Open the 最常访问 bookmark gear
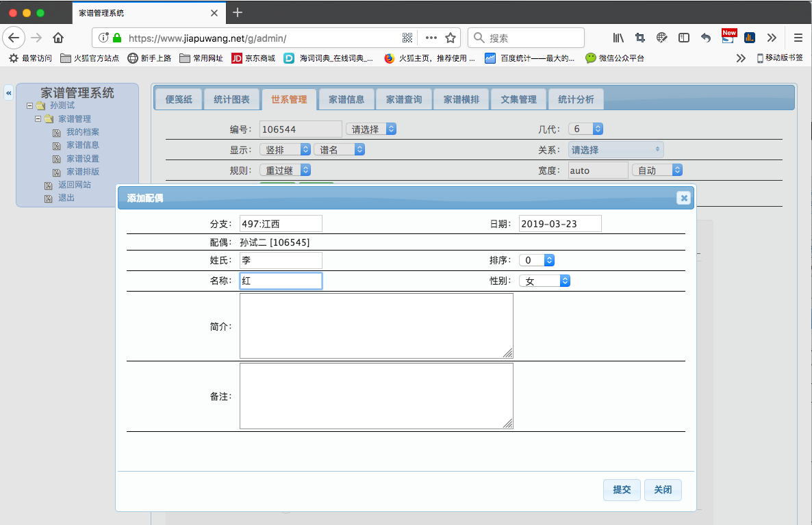The image size is (812, 525). pos(31,58)
